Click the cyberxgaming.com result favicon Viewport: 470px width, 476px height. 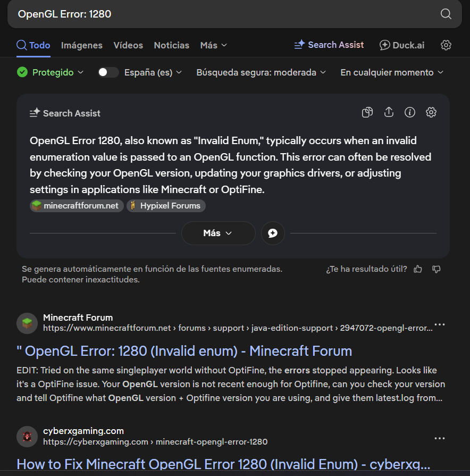27,437
